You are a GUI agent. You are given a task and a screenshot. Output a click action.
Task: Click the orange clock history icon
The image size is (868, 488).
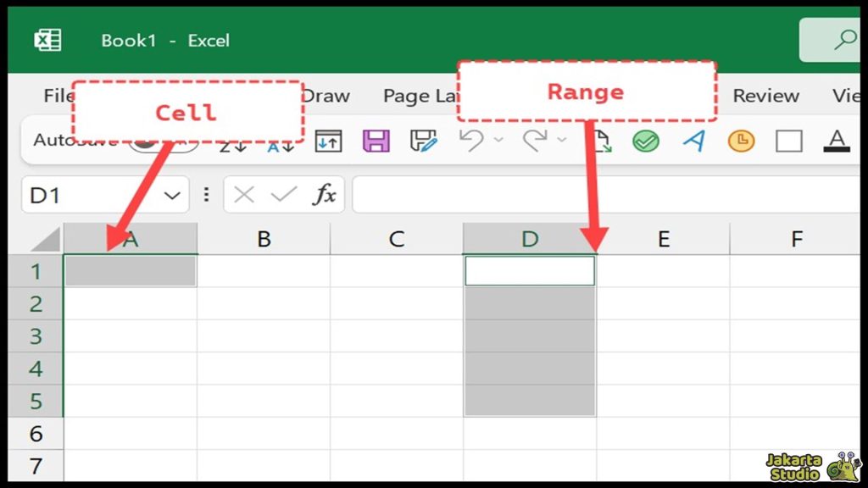(739, 140)
